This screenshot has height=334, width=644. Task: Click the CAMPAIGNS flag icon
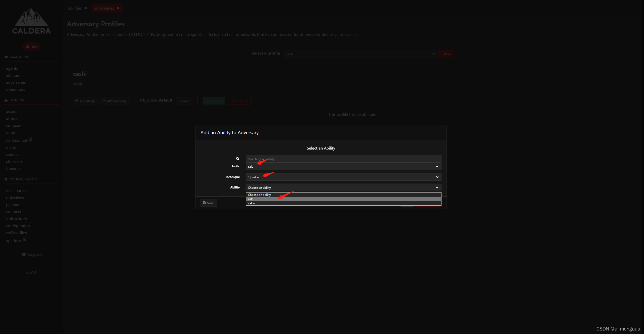coord(6,57)
